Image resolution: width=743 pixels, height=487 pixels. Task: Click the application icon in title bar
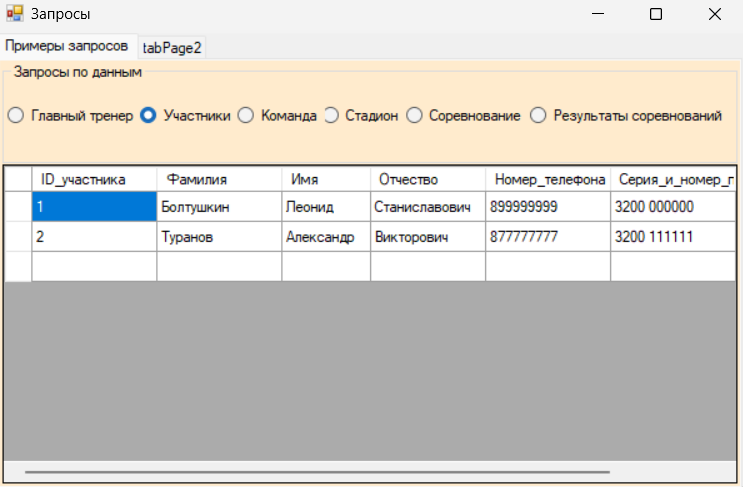pyautogui.click(x=15, y=14)
